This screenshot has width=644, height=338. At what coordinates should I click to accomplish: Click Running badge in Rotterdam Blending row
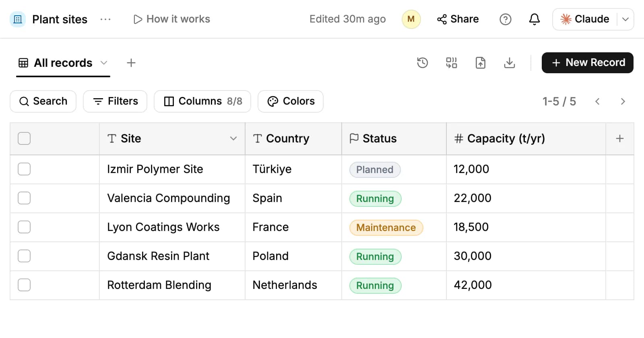(x=375, y=286)
